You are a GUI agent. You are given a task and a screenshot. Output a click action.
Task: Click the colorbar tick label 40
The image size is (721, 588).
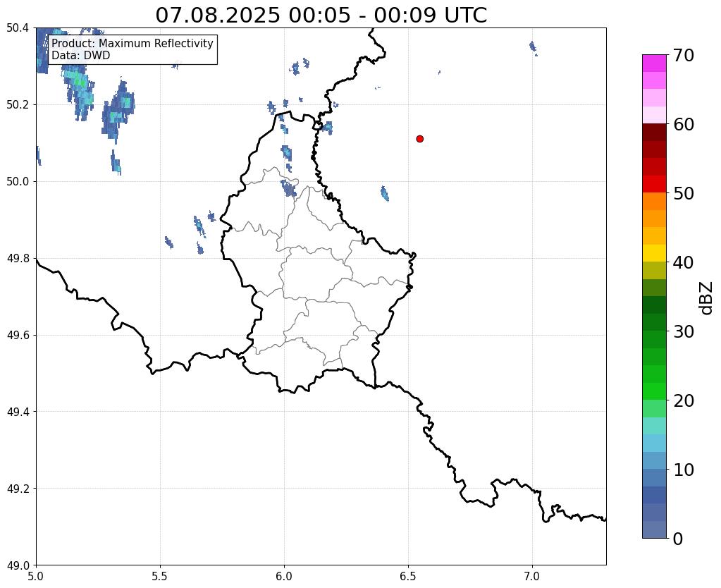pos(683,262)
